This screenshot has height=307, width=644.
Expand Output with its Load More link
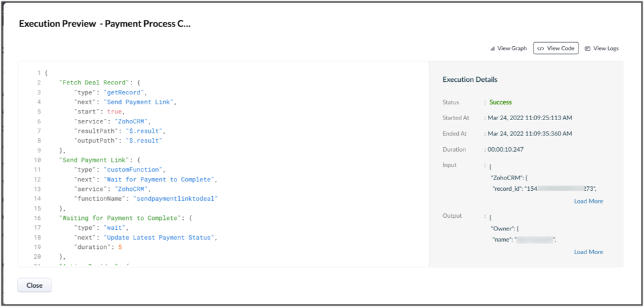pyautogui.click(x=588, y=252)
